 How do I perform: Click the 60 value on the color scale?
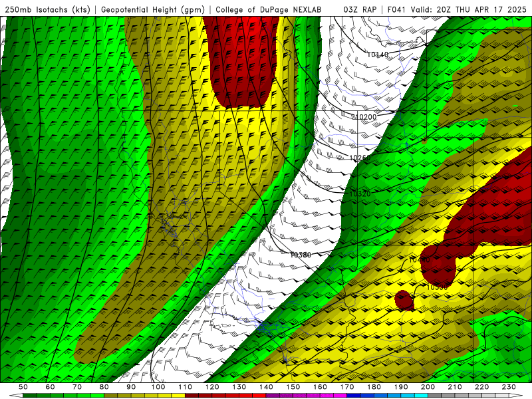coord(50,387)
